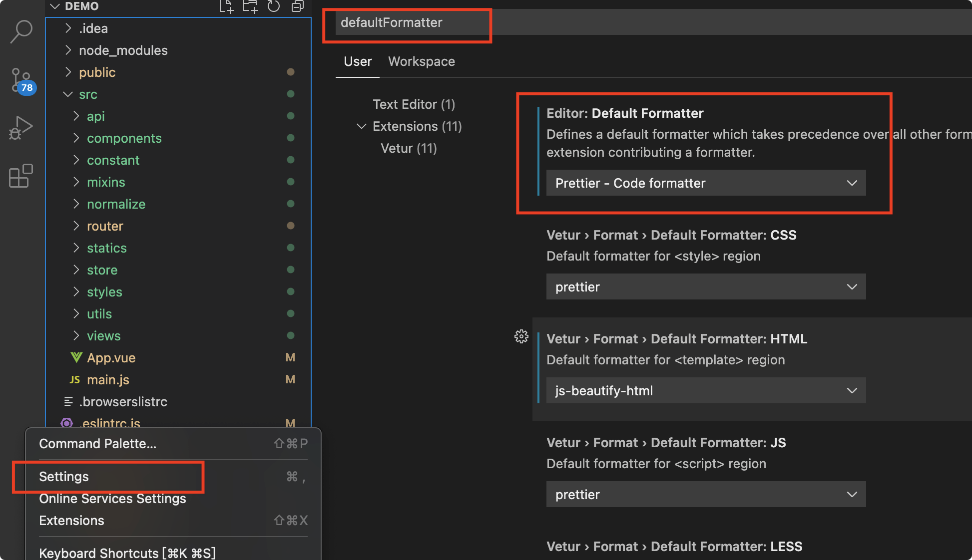
Task: Refresh the DEMO explorer tree
Action: (274, 6)
